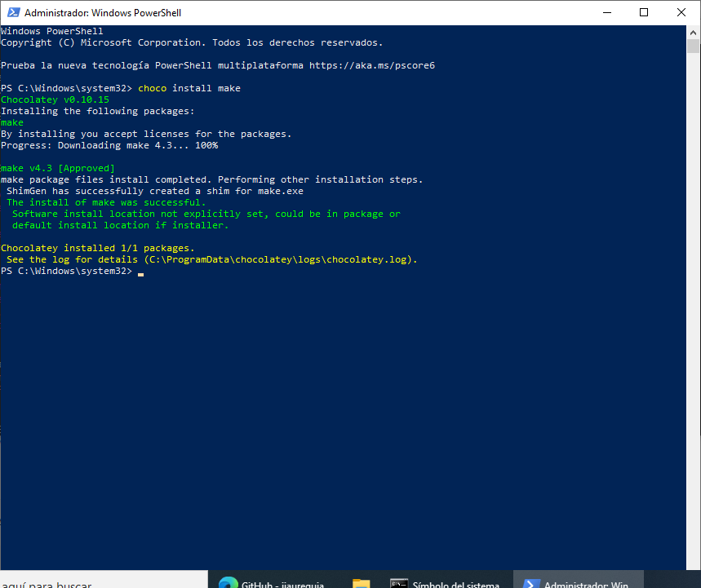Click 'Chocolatey installed 1/1 packages.' line

[98, 248]
